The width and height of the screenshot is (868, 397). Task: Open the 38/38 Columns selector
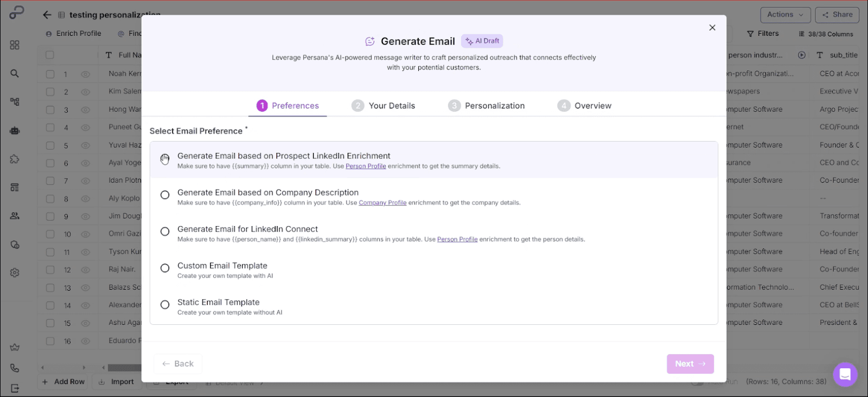click(x=826, y=34)
